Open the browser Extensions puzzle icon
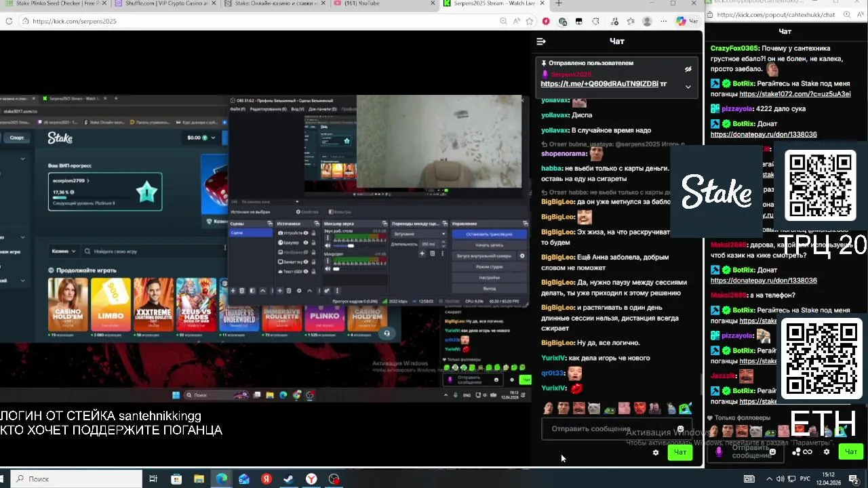Screen dimensions: 868x488 pos(595,21)
